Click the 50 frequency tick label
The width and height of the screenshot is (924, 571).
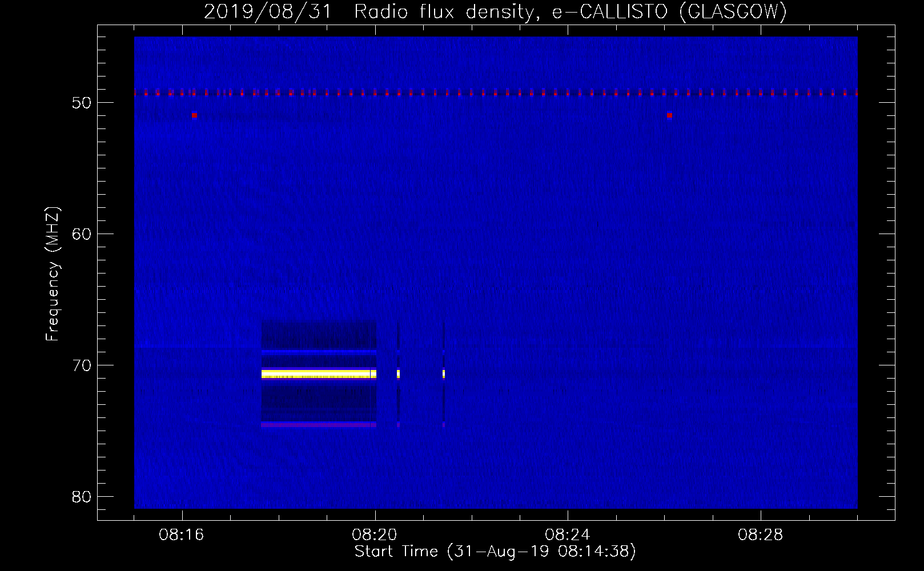[82, 103]
